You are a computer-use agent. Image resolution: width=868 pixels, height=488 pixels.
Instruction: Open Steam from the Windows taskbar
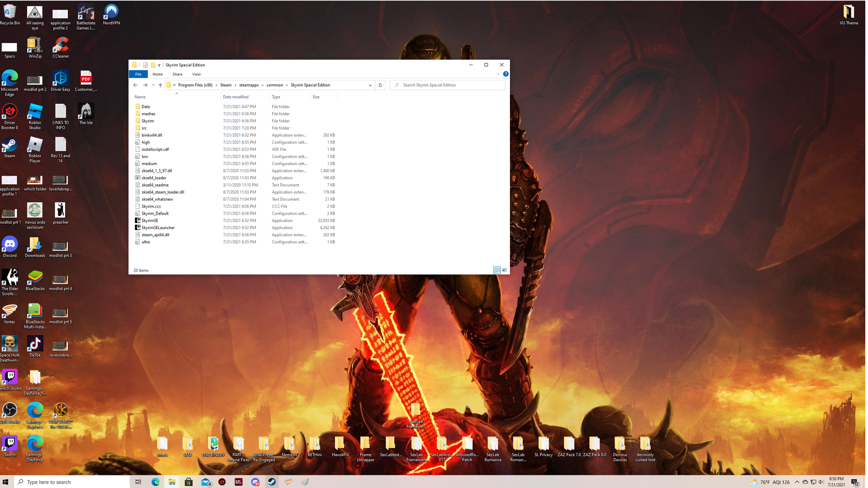[272, 482]
